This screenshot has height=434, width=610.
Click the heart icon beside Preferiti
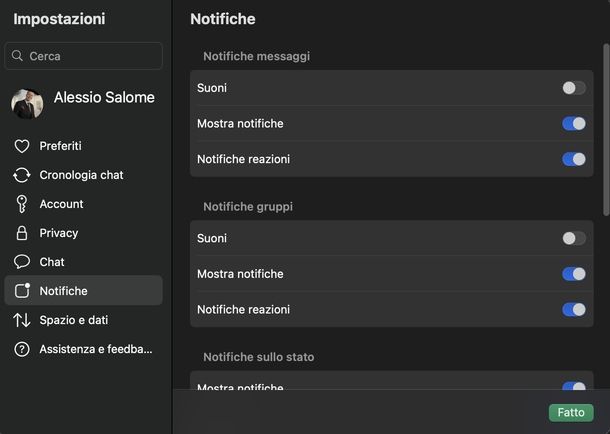tap(22, 146)
